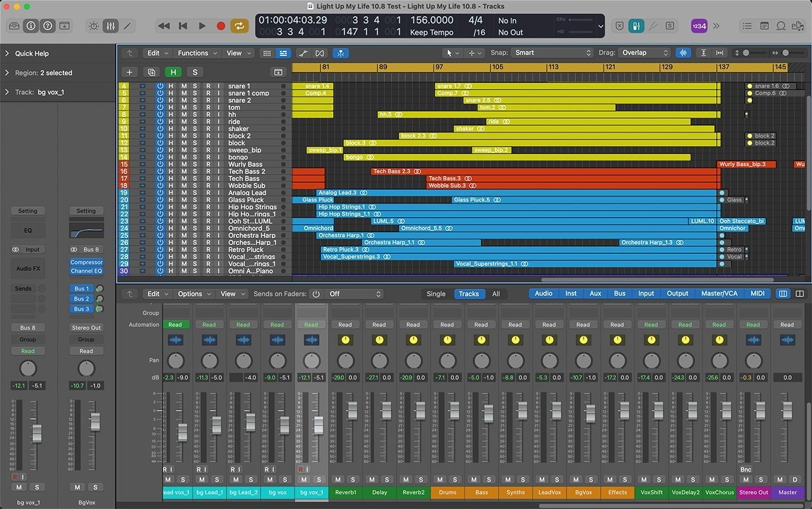The image size is (812, 509).
Task: Click the Tracks area horizontal zoom slider
Action: 791,53
